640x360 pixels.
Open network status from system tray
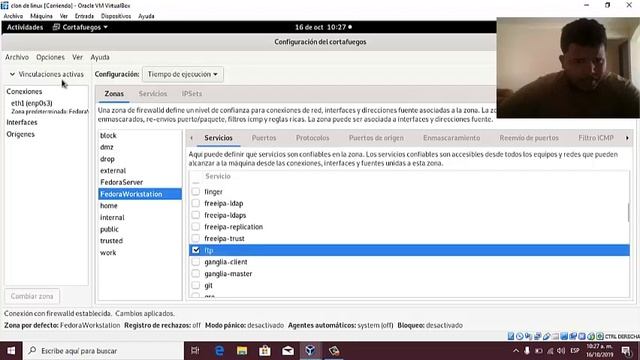(550, 351)
